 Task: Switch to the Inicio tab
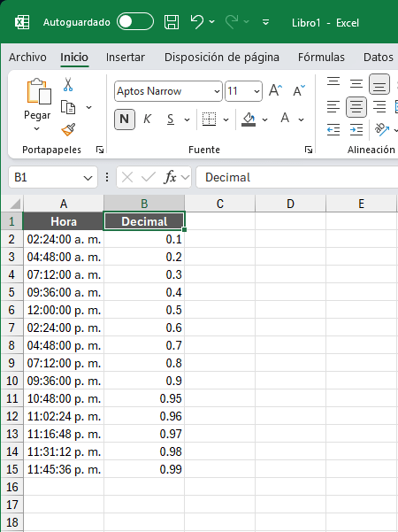pos(74,57)
